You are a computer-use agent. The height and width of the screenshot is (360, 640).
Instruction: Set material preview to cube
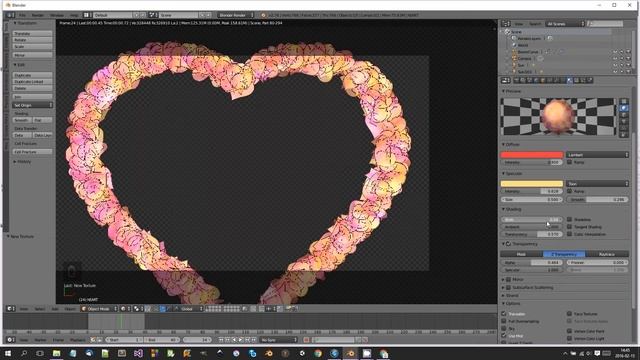pos(624,115)
